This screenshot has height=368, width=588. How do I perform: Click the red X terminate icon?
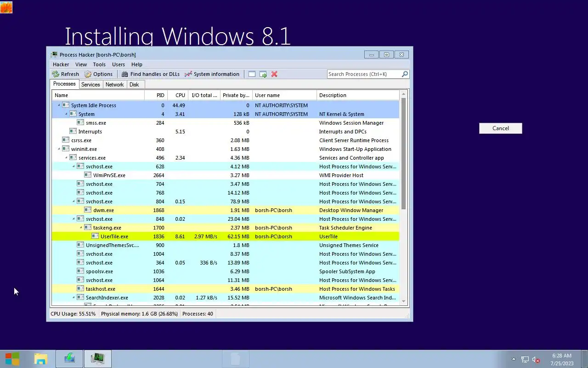pyautogui.click(x=274, y=74)
